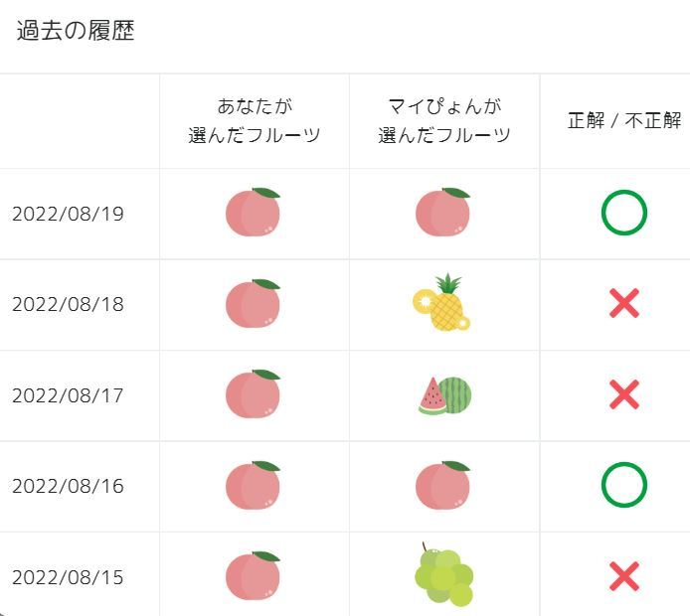Click Maipyon's watermelon icon for 2022/08/17

click(444, 395)
